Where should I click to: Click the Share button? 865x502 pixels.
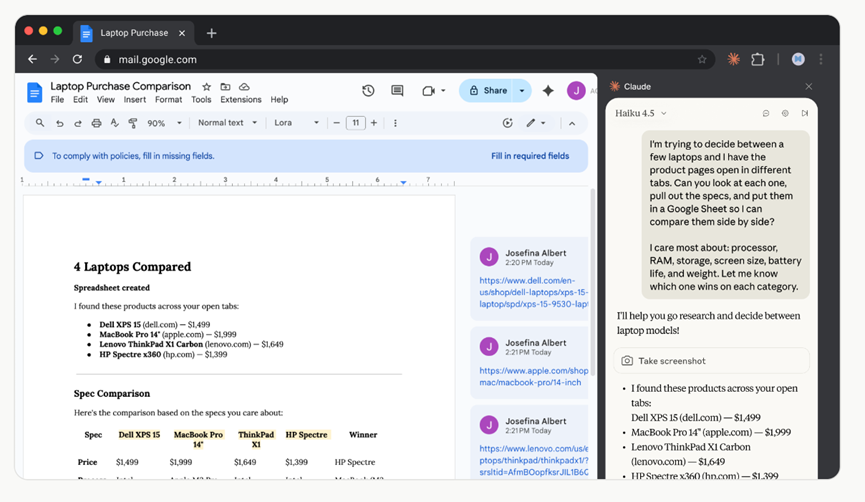point(488,90)
